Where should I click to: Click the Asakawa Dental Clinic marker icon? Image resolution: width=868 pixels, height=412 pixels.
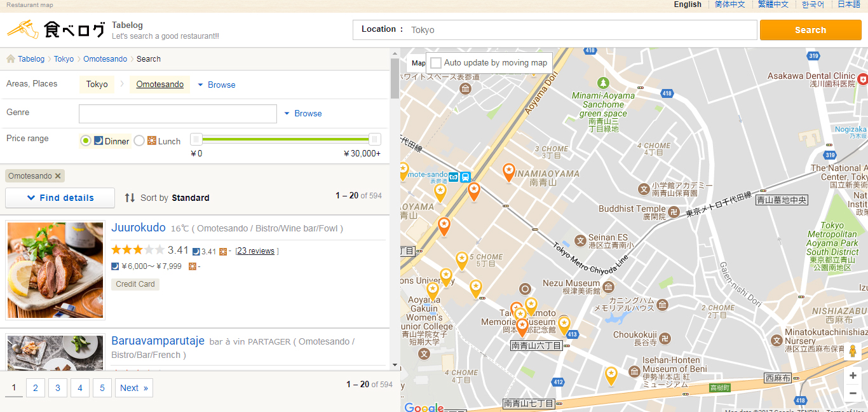(862, 79)
